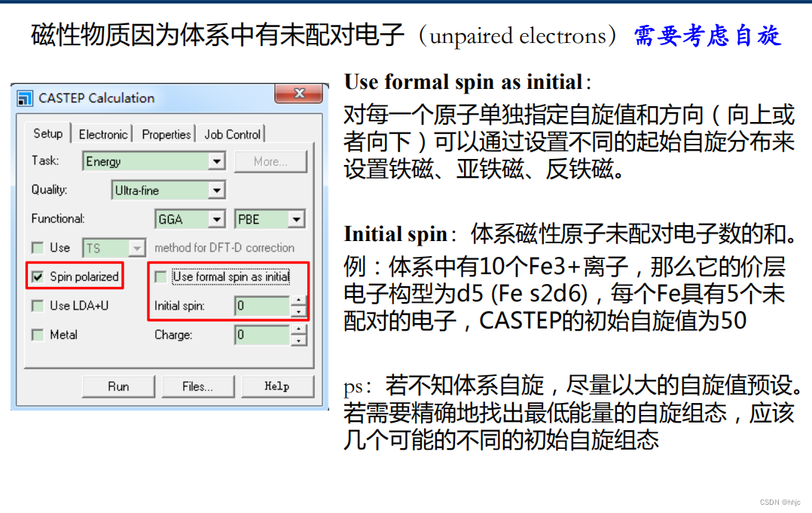
Task: Open the GGA functional dropdown
Action: (x=216, y=218)
